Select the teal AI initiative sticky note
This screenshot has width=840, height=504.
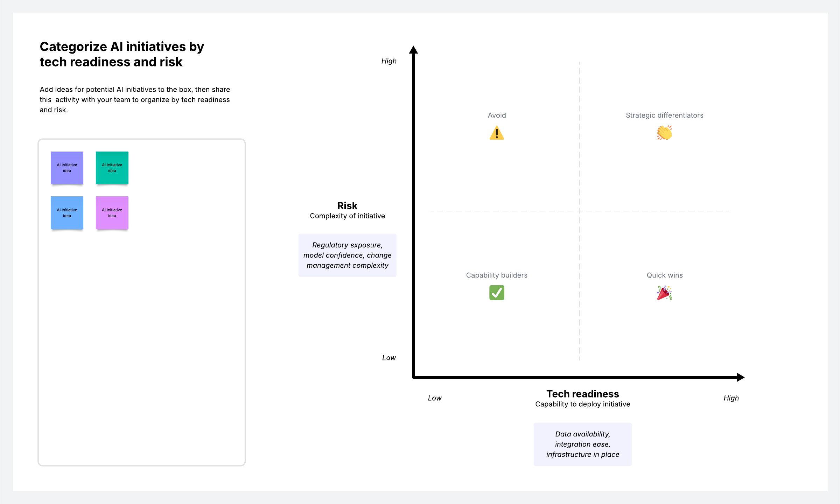coord(112,168)
